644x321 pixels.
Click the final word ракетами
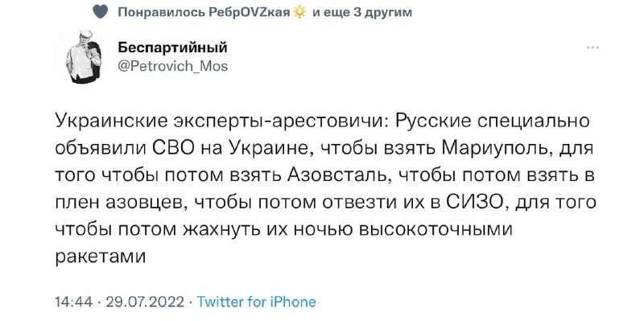[x=101, y=257]
